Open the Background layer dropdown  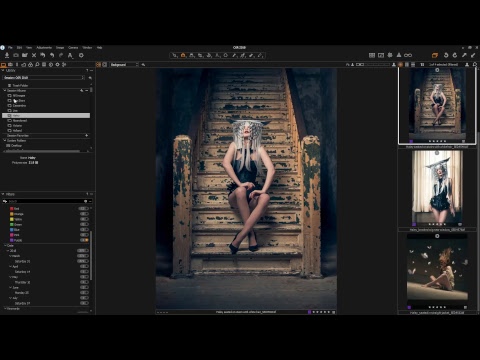[x=124, y=65]
